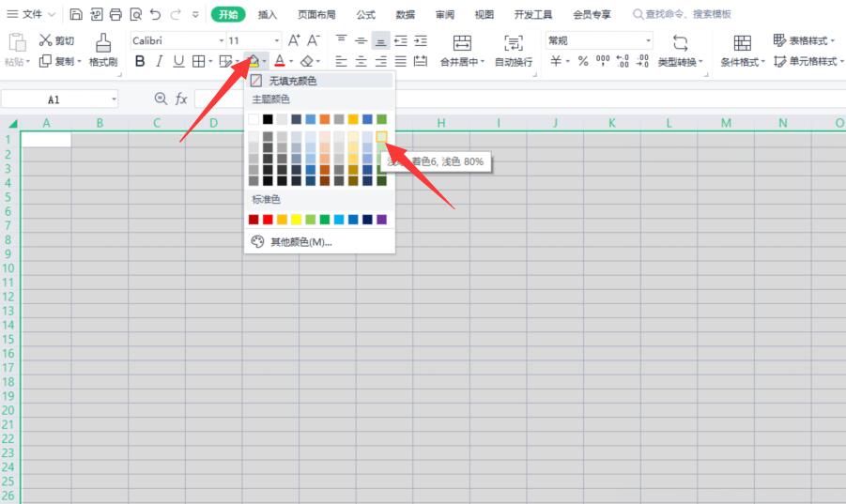Select the Format Painter (格式刷) tool
The width and height of the screenshot is (846, 504).
[x=102, y=51]
